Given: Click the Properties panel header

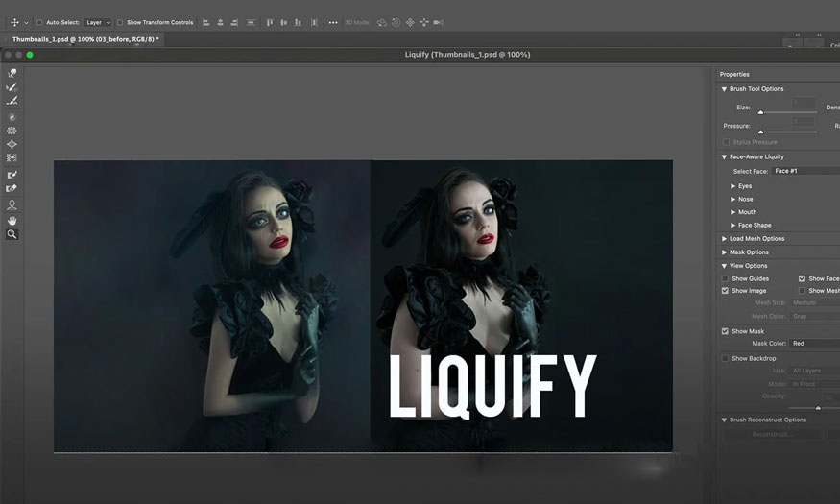Looking at the screenshot, I should (x=734, y=75).
